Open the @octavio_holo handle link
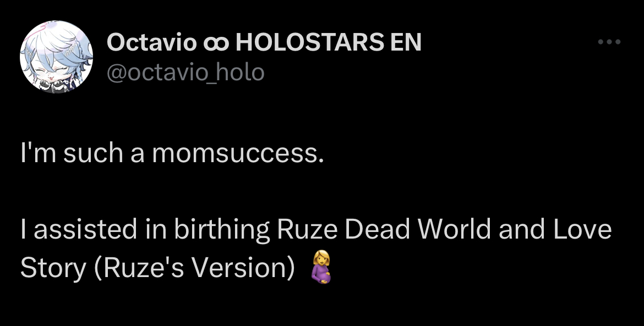The image size is (644, 326). pos(185,73)
